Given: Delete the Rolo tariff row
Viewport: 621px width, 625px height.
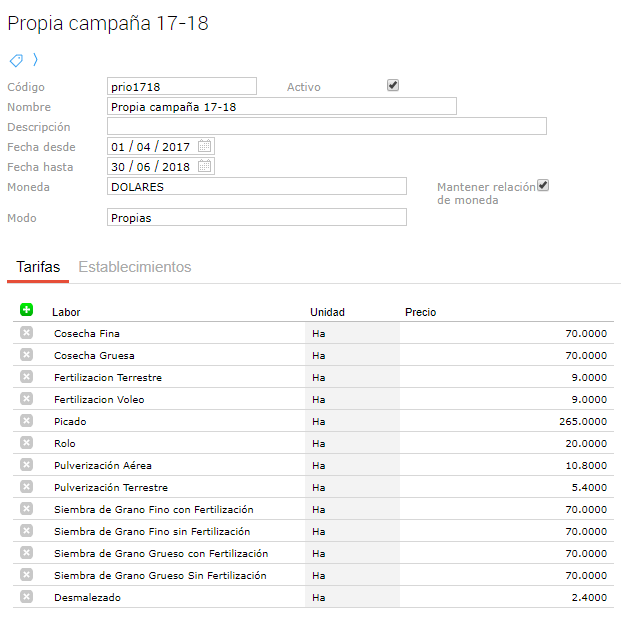Looking at the screenshot, I should [x=26, y=443].
